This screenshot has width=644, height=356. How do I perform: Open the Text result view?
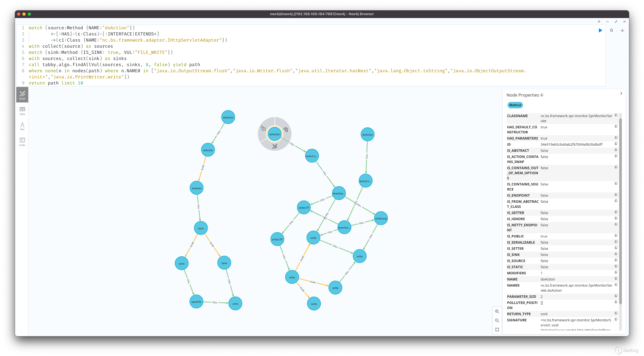(22, 126)
